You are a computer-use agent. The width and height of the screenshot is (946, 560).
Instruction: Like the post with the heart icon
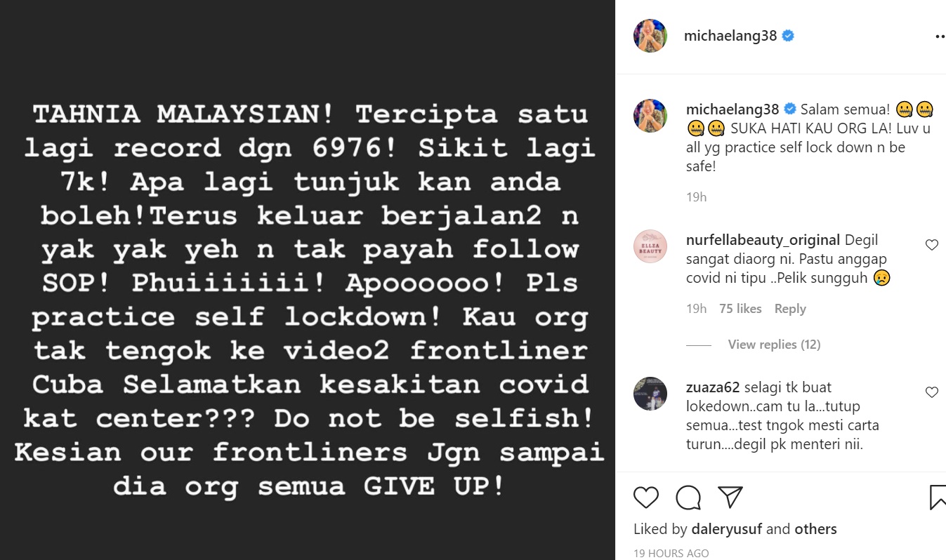click(x=646, y=498)
